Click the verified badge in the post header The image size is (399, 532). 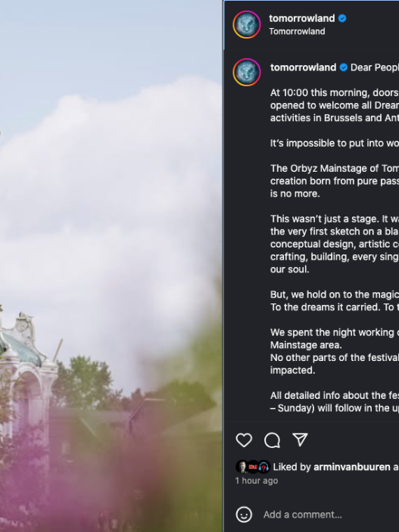[342, 18]
